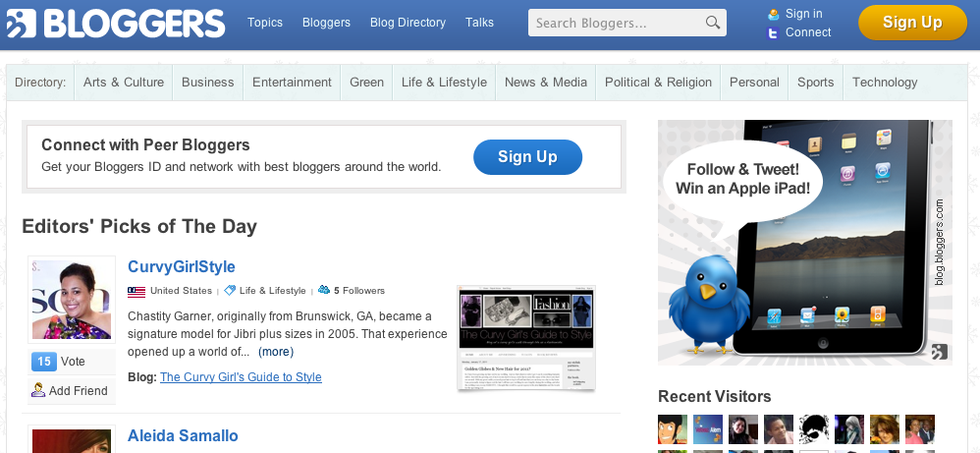Open the fourth Recent Visitors avatar
Viewport: 980px width, 453px height.
coord(779,429)
